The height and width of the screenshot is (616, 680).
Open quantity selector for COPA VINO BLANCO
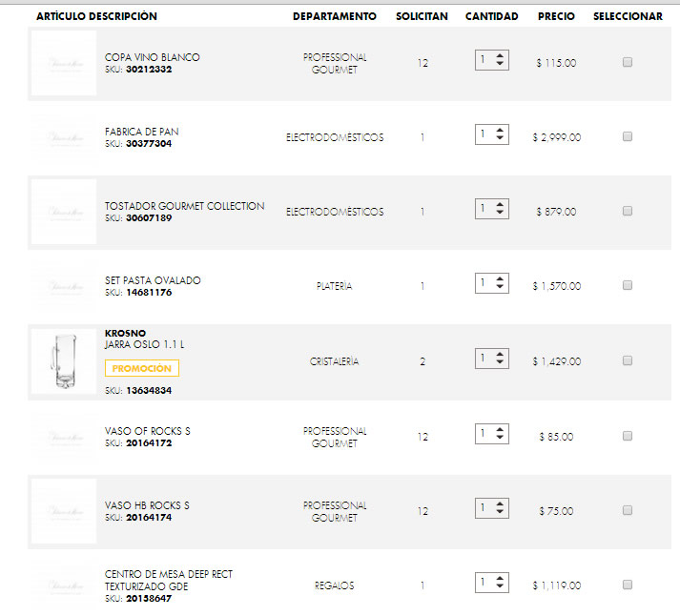tap(492, 60)
